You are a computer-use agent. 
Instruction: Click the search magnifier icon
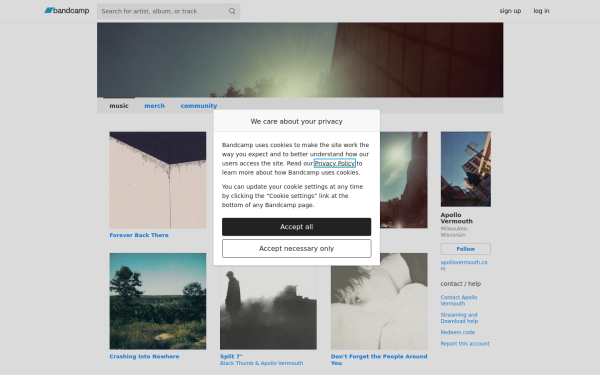[232, 11]
